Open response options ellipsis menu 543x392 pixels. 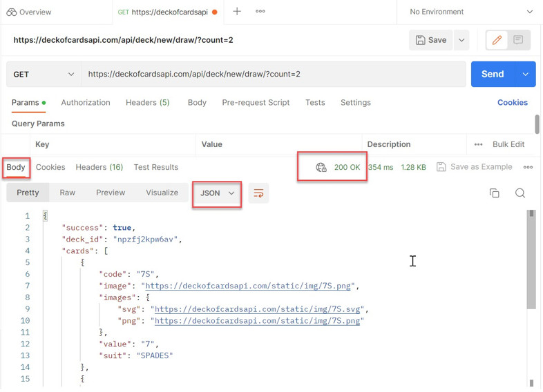(528, 168)
